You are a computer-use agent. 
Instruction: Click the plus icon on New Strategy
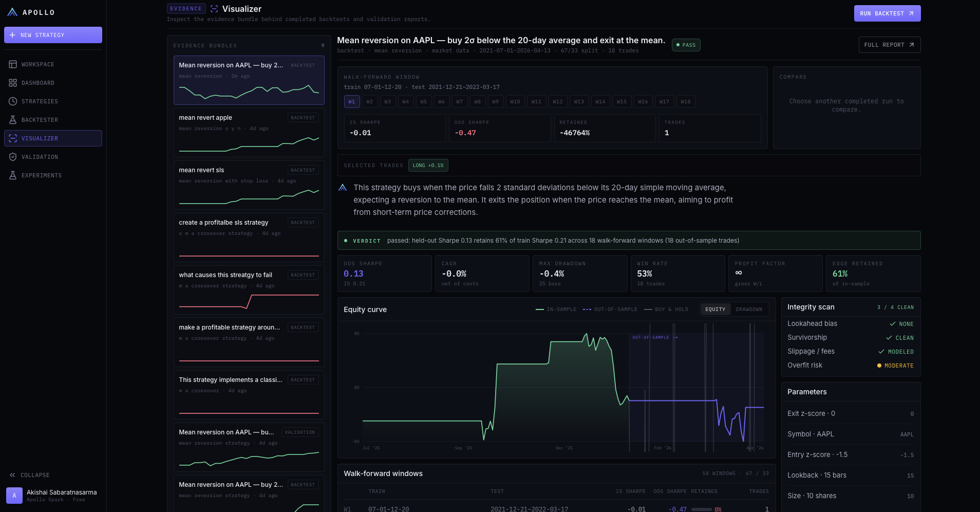(12, 35)
